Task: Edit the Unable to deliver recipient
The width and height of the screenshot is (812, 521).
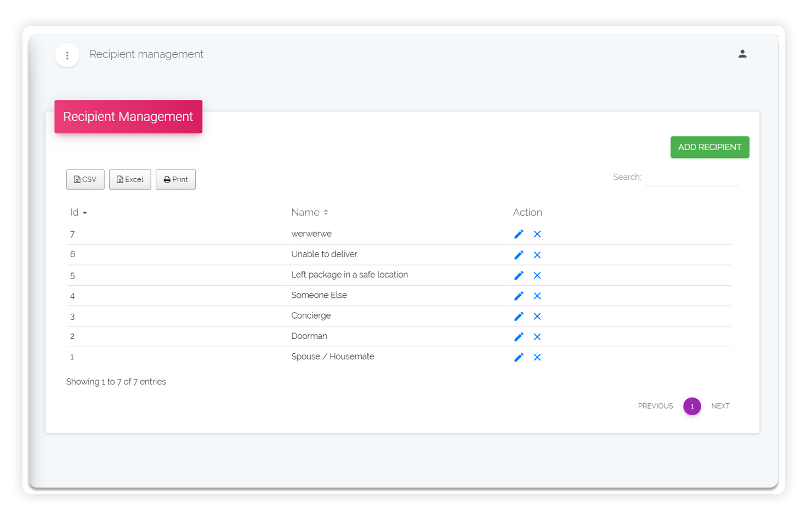Action: point(519,255)
